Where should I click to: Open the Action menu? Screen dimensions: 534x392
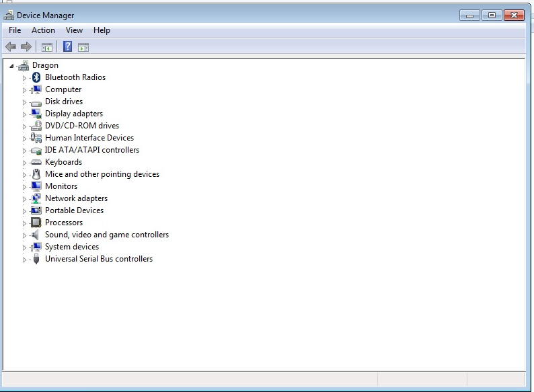(43, 30)
